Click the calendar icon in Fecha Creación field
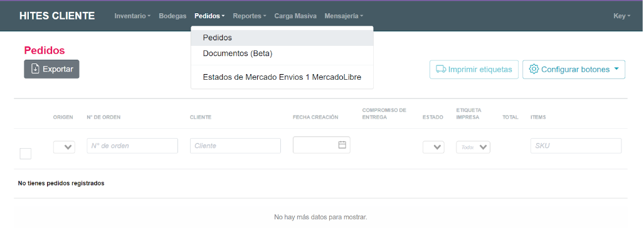Viewport: 644px width, 233px height. 342,145
